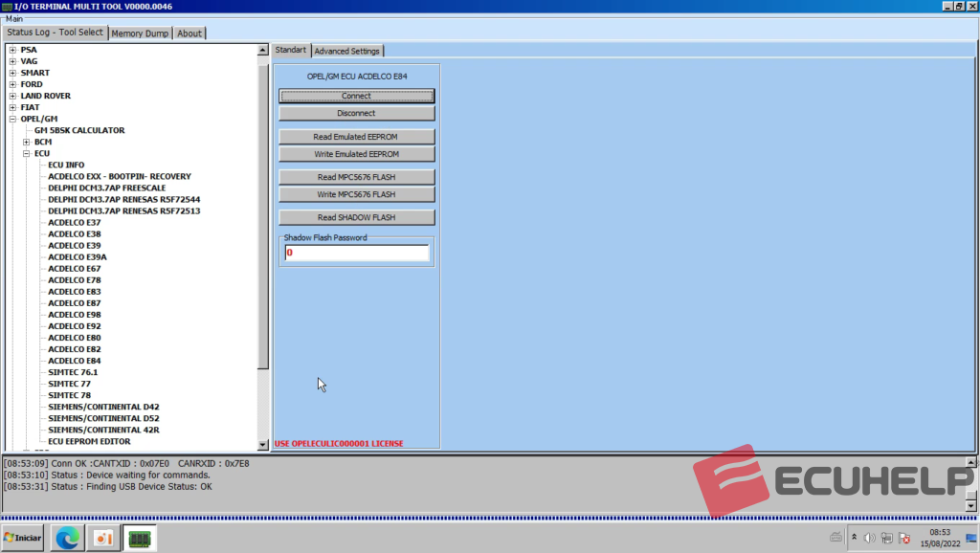Select ACDELCO E39A item
This screenshot has width=980, height=553.
coord(78,257)
